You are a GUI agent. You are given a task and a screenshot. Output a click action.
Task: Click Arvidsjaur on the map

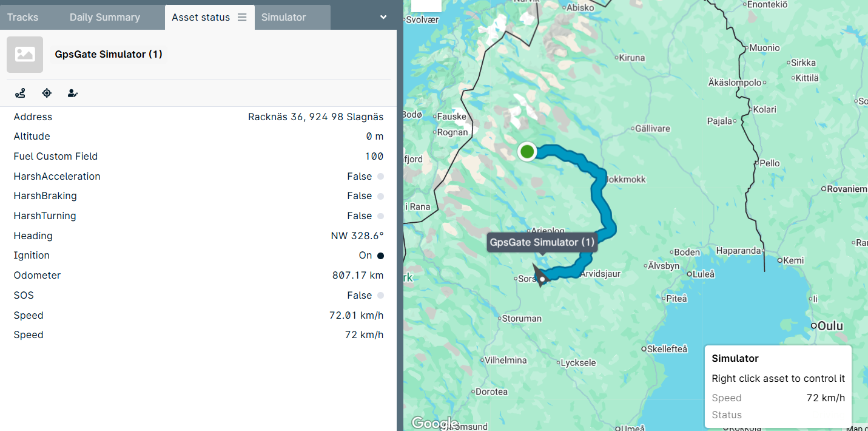(x=601, y=274)
